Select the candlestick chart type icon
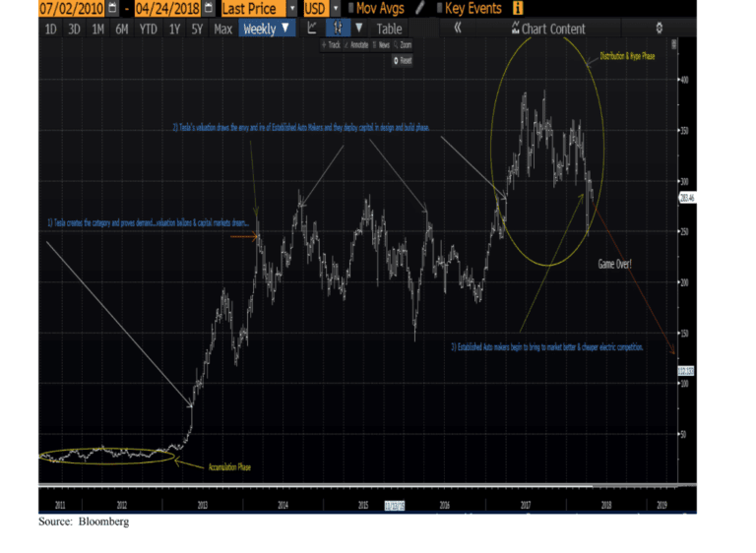Screen dimensions: 756x553 coord(338,29)
